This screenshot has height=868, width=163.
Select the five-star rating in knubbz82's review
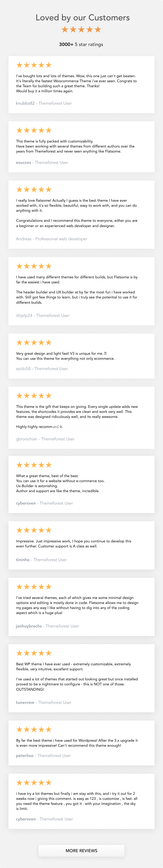[x=33, y=65]
